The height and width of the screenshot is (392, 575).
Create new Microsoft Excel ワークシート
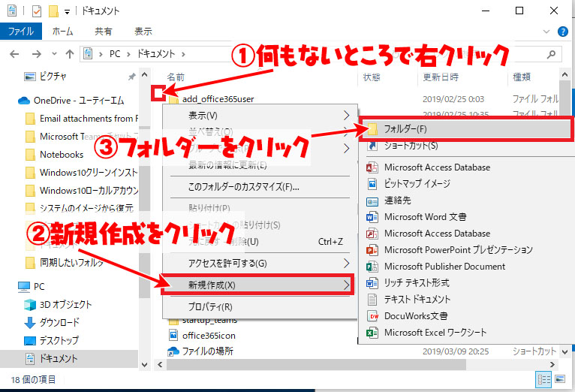tap(466, 332)
